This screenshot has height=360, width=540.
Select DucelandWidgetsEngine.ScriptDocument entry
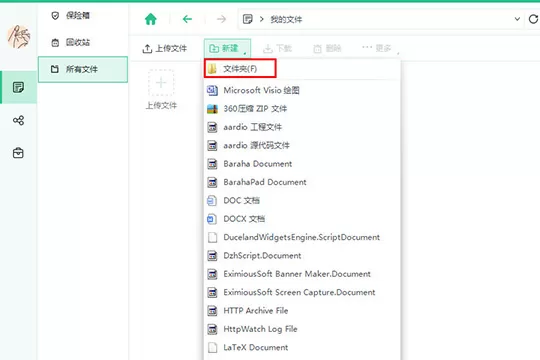point(302,237)
